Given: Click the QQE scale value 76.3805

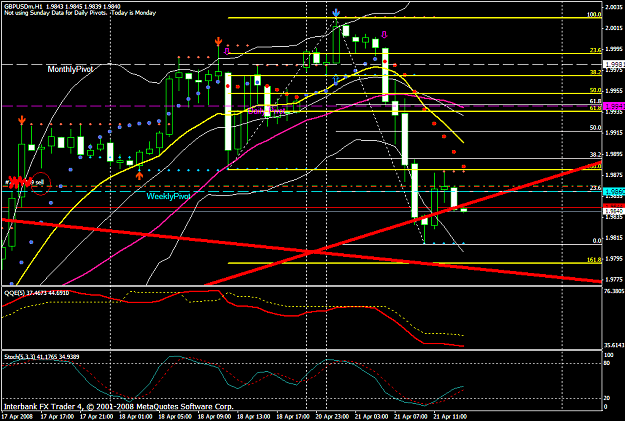Looking at the screenshot, I should (x=614, y=291).
